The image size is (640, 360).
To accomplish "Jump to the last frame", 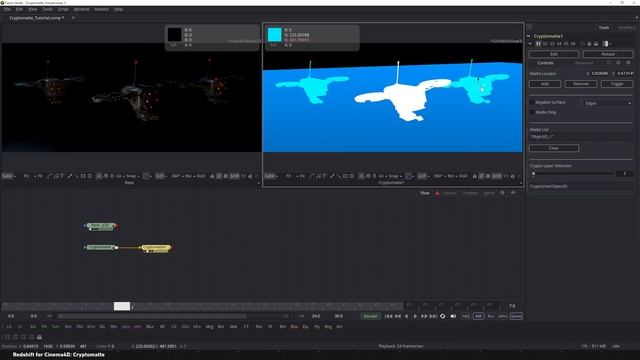I will pos(433,316).
